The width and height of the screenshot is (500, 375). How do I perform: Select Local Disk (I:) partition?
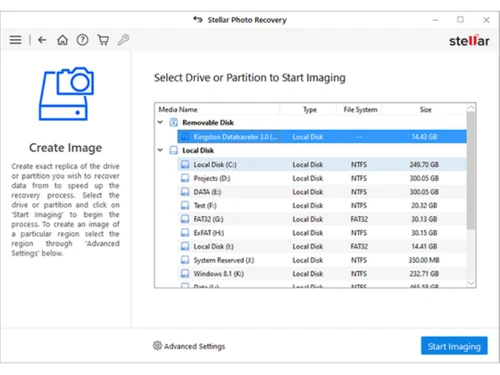(322, 246)
